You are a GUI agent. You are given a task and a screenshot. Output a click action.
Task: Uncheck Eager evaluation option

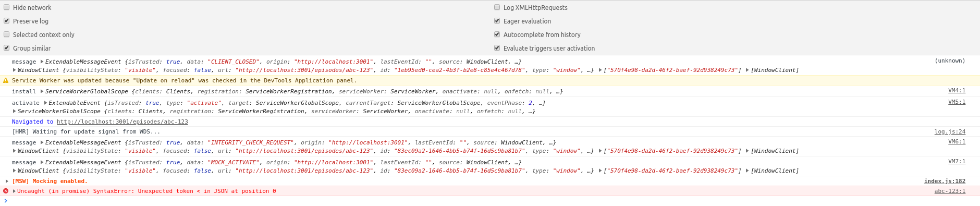(x=497, y=21)
